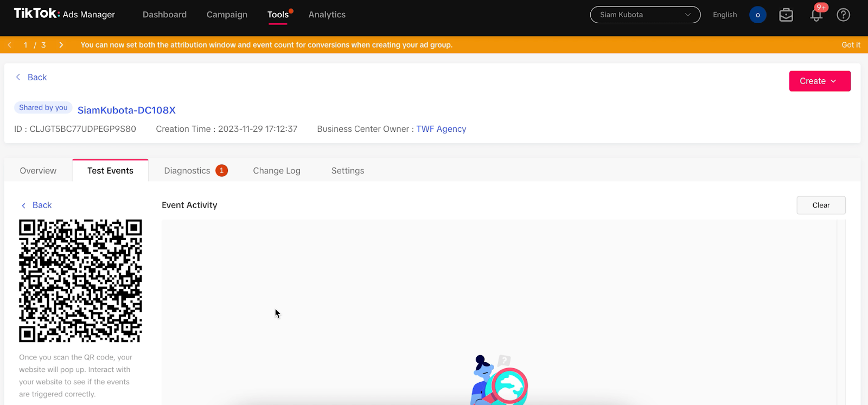Switch to the Diagnostics tab
The image size is (868, 405).
pos(187,170)
